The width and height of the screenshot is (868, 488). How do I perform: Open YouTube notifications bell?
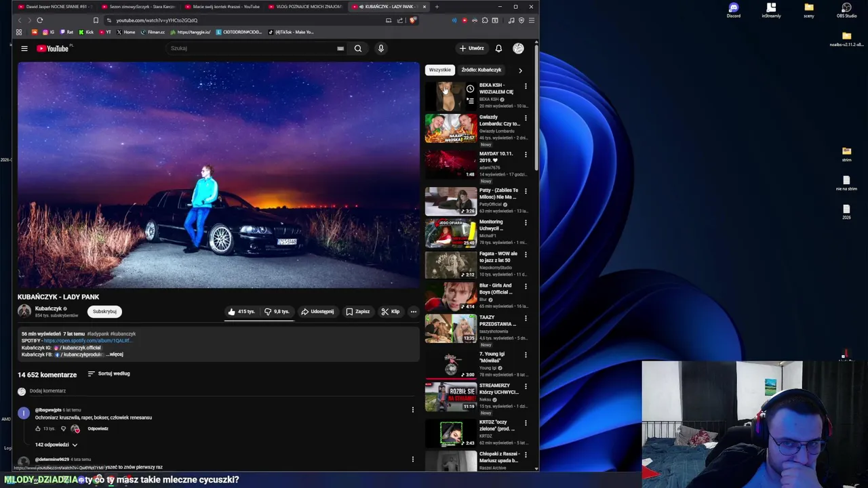pyautogui.click(x=498, y=48)
